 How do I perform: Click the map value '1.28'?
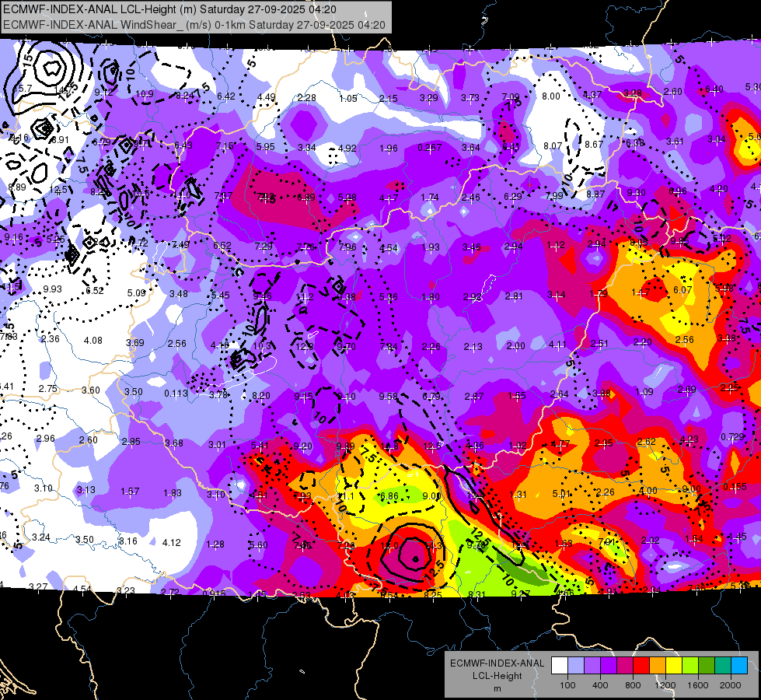pyautogui.click(x=215, y=544)
